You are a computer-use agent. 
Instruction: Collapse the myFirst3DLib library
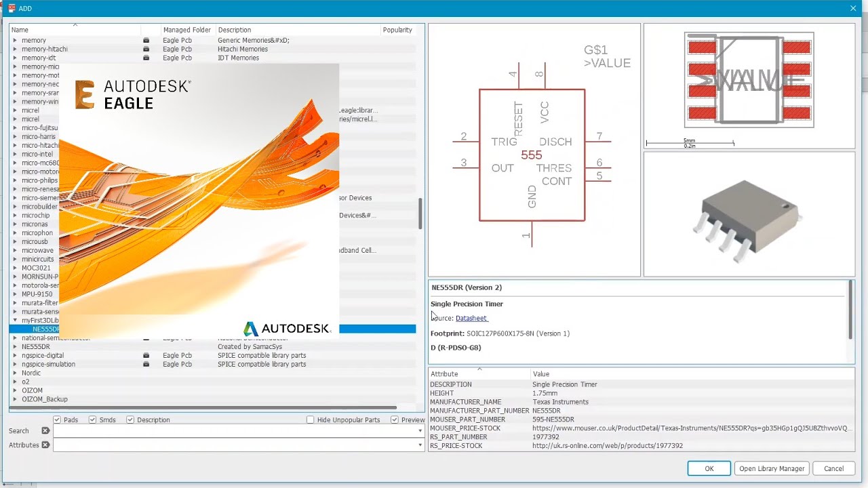click(x=15, y=321)
